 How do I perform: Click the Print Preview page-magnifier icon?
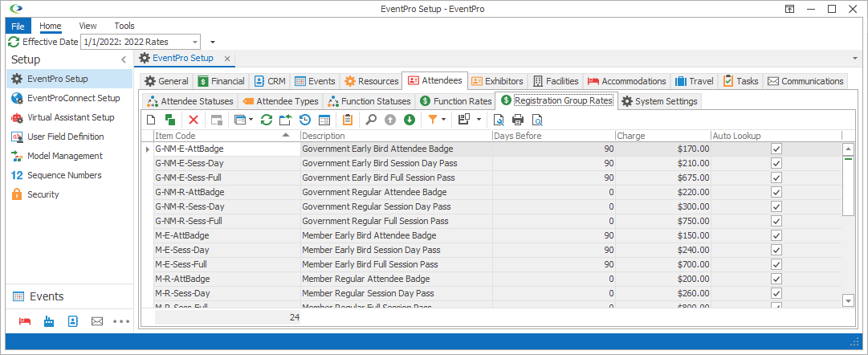tap(537, 119)
